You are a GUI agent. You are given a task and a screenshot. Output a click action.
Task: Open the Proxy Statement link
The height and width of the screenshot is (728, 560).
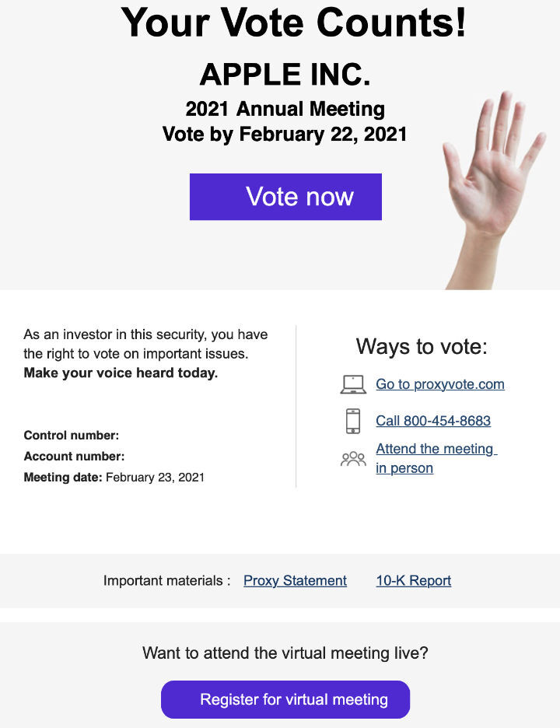tap(295, 580)
